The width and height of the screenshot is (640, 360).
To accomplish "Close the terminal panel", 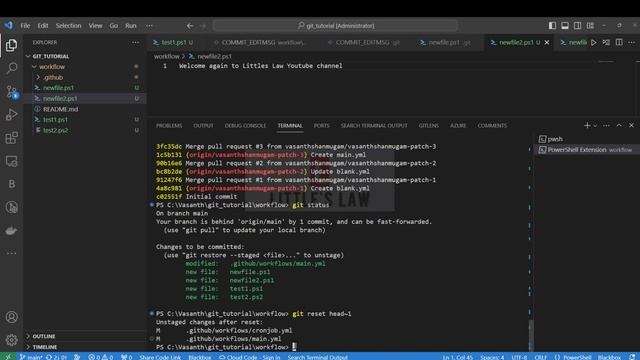I will 631,125.
